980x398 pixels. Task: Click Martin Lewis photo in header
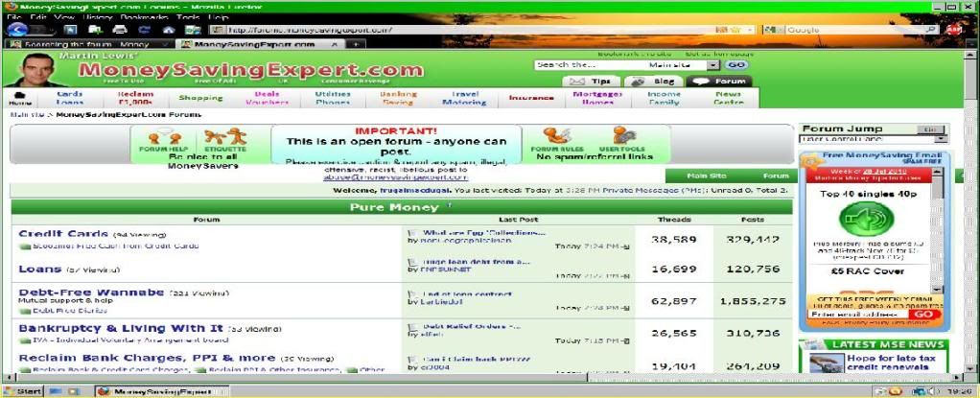[35, 69]
